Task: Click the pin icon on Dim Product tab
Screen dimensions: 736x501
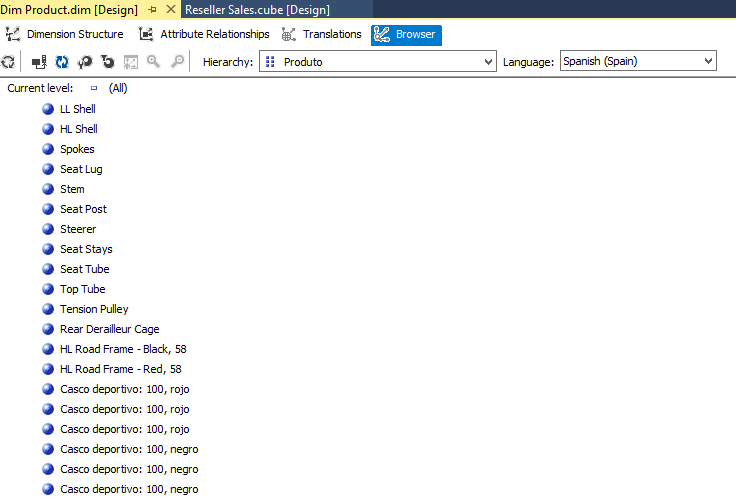Action: (x=153, y=9)
